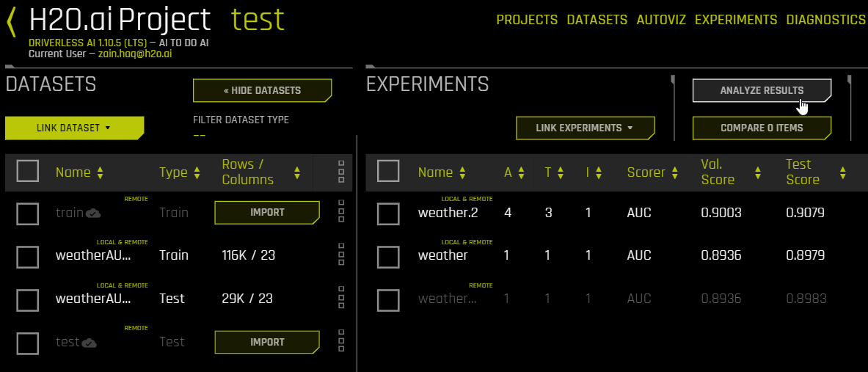
Task: Click Test Score 0.8983 cell
Action: click(806, 299)
